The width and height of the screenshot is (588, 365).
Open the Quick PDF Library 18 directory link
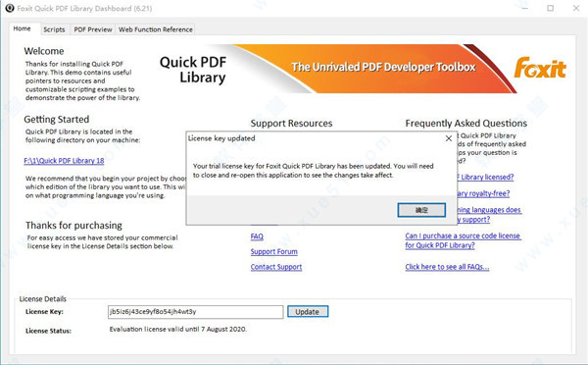pyautogui.click(x=64, y=161)
